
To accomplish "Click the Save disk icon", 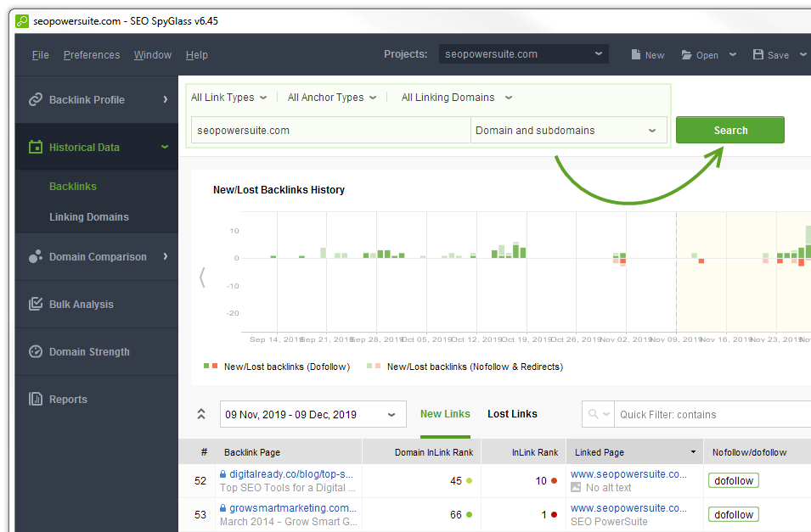I will pyautogui.click(x=758, y=55).
